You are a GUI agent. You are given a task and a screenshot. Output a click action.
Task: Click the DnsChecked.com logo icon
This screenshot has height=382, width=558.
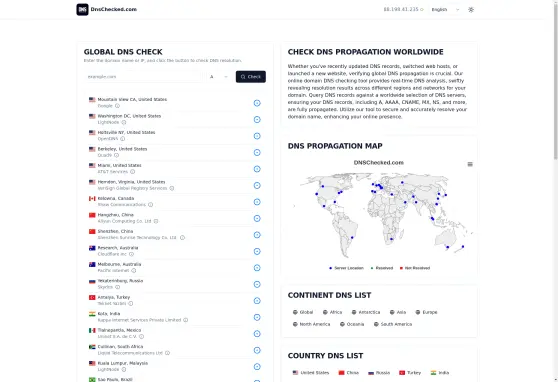click(x=82, y=10)
